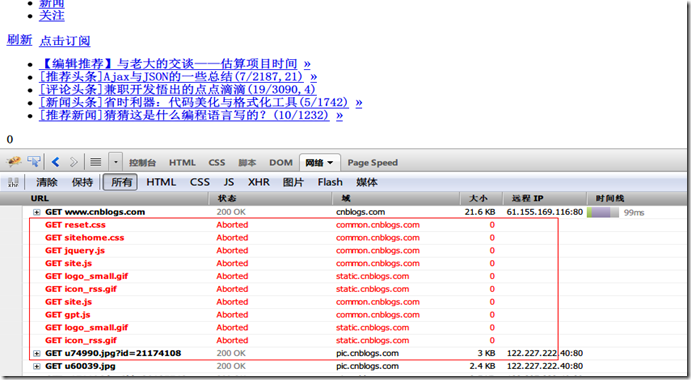Switch to the 脚本 panel tab
Viewport: 691px width, 380px height.
(247, 163)
